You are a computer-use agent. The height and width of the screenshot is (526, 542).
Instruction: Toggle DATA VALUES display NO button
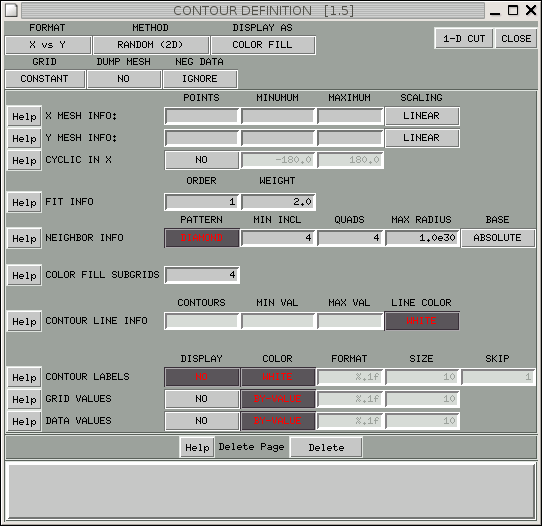click(x=202, y=421)
